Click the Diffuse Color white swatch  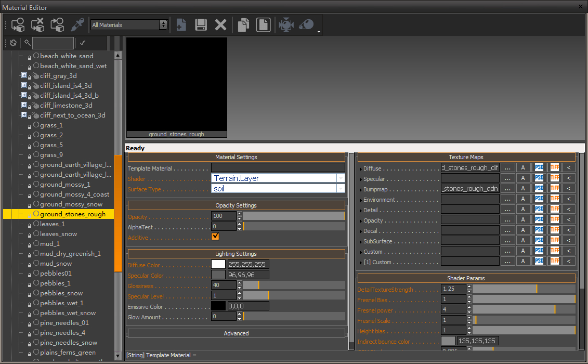218,265
